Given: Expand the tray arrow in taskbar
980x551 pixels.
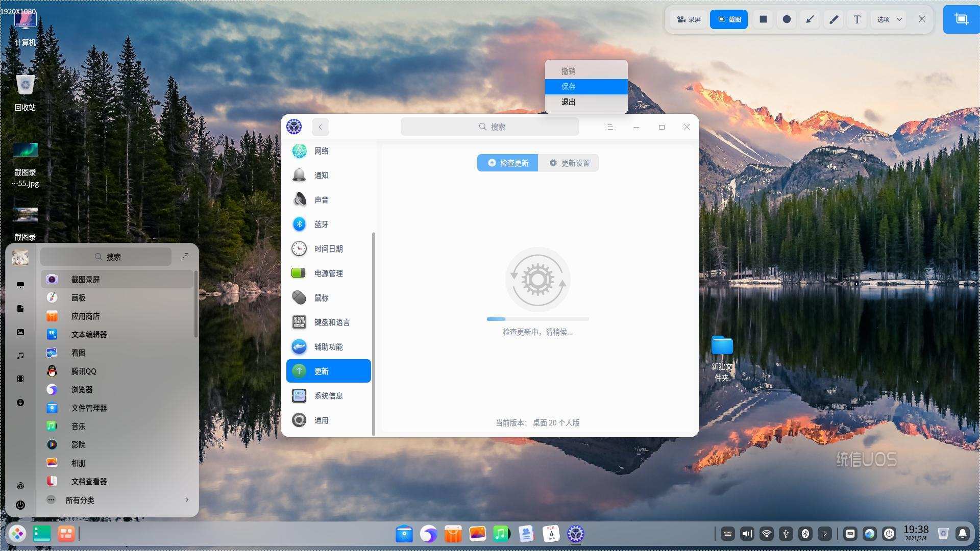Looking at the screenshot, I should tap(825, 534).
